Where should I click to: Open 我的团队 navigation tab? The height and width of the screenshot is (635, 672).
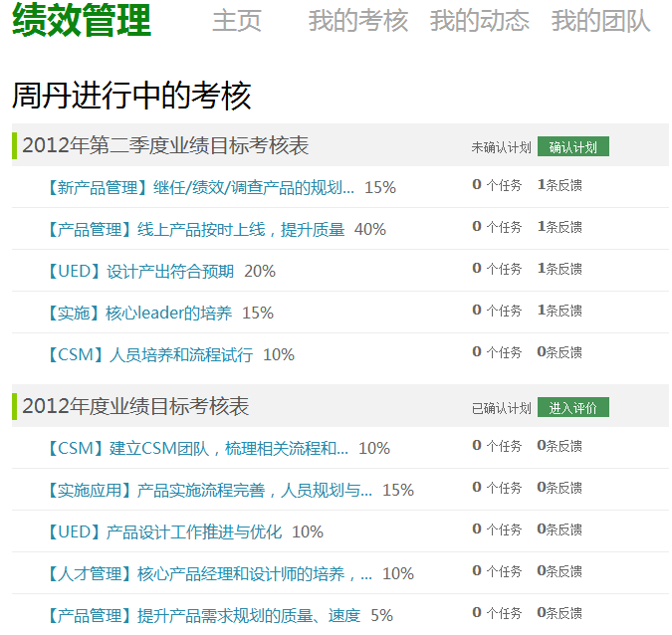click(600, 21)
